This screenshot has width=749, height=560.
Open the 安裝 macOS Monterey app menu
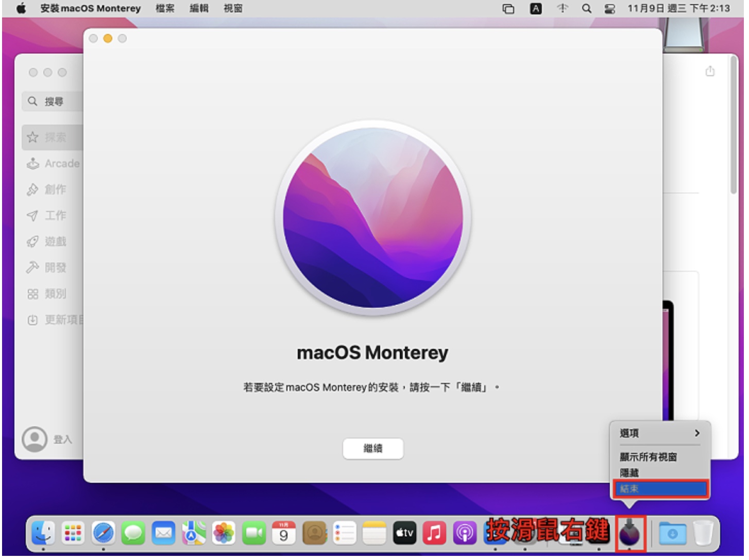[x=90, y=8]
